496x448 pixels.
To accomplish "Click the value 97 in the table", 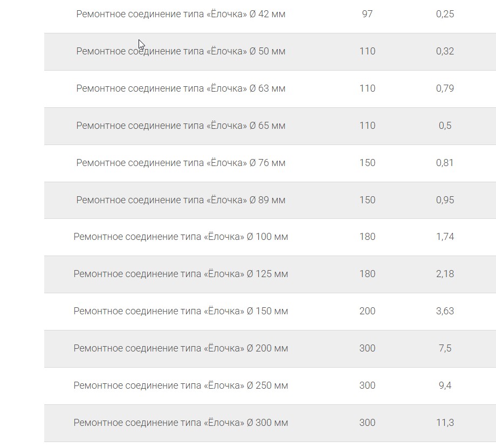I will click(367, 14).
